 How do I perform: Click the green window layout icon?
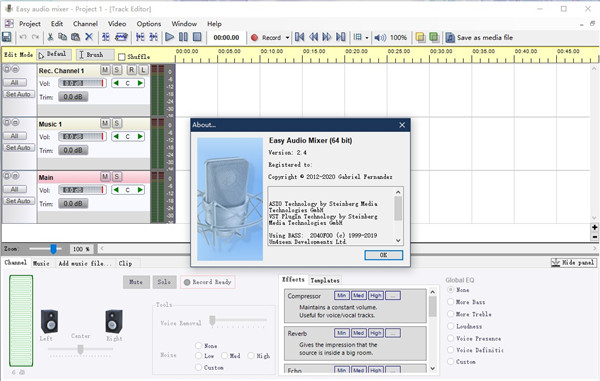click(x=434, y=37)
